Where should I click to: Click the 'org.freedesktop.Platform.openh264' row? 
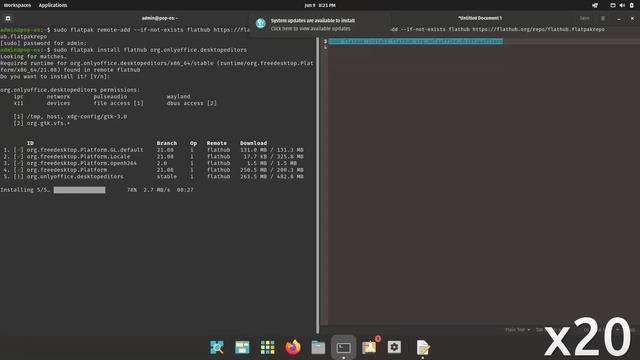153,163
